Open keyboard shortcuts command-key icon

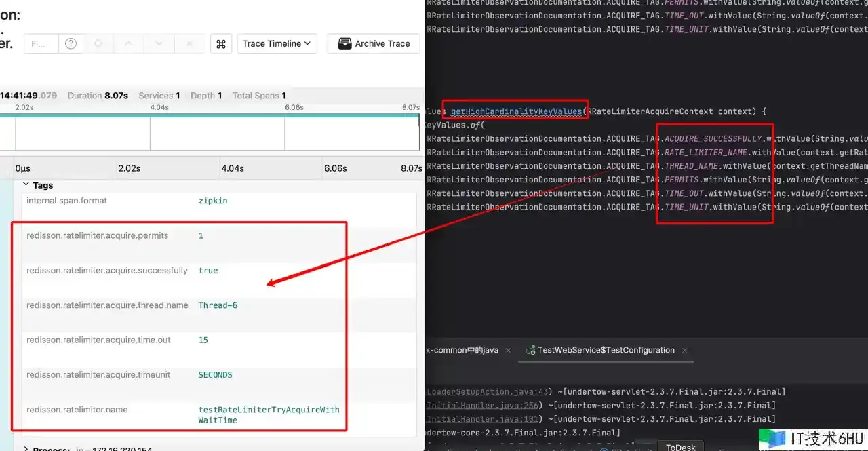[220, 43]
